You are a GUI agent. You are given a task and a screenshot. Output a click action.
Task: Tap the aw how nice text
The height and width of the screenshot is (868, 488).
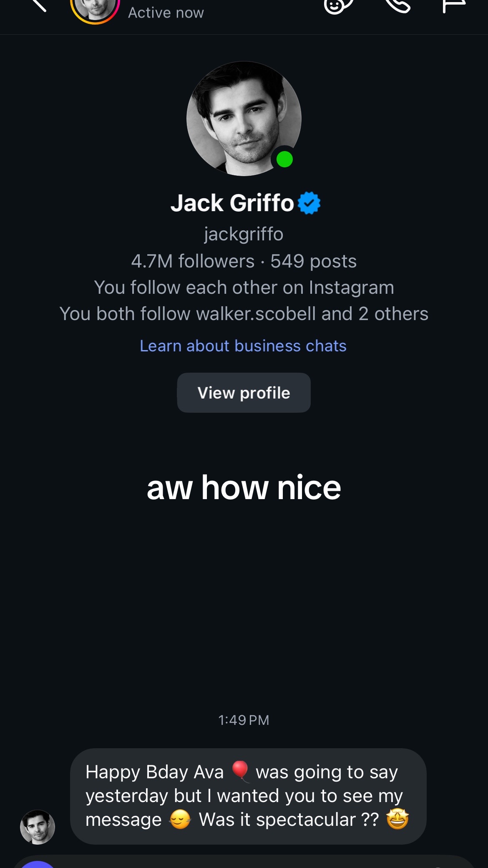pos(244,487)
